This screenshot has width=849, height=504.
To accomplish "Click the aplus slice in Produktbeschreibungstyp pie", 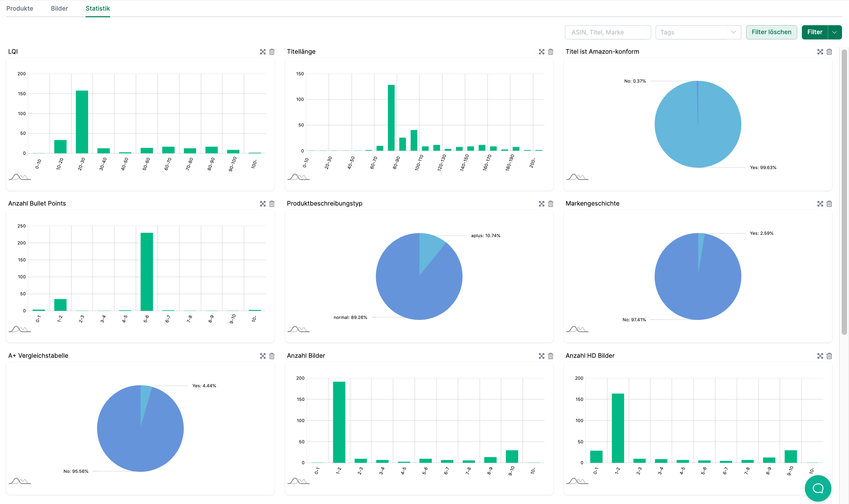I will tap(429, 250).
